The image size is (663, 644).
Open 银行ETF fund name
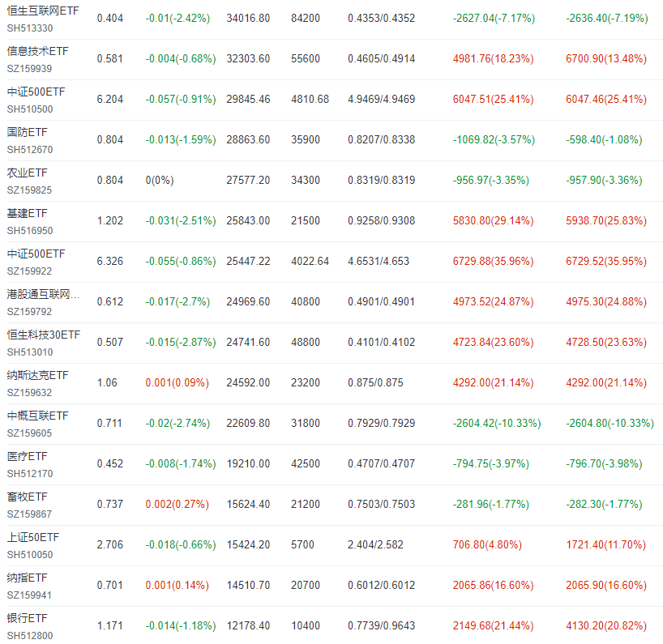point(28,620)
